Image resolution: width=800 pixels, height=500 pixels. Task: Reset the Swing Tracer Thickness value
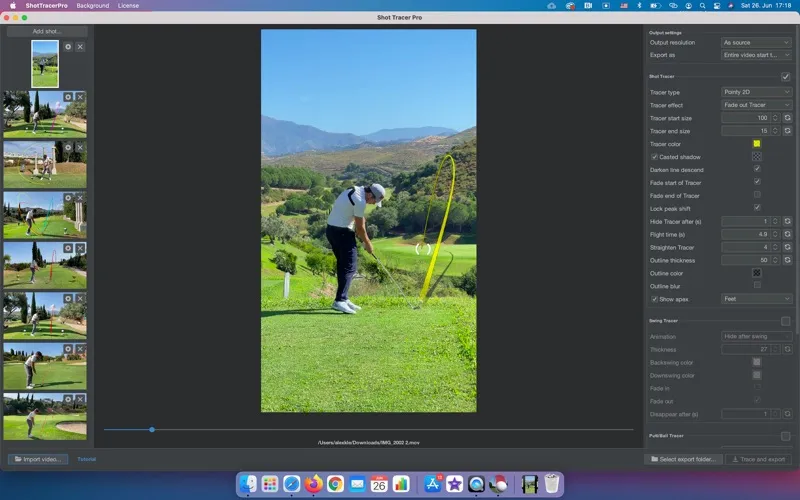[787, 349]
